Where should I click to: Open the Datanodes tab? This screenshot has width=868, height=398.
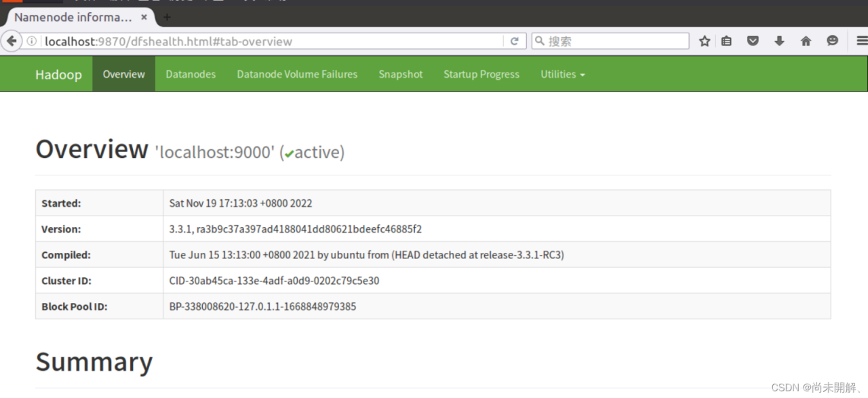[x=191, y=74]
